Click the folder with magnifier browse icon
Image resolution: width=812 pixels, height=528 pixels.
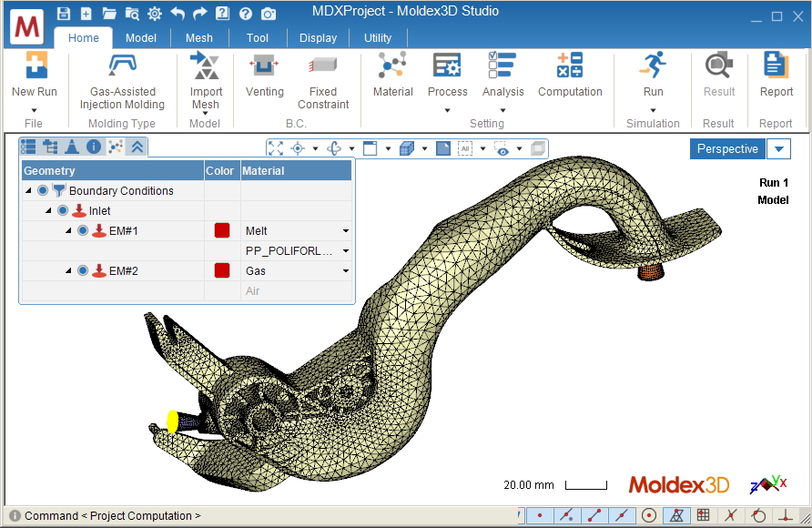point(132,14)
